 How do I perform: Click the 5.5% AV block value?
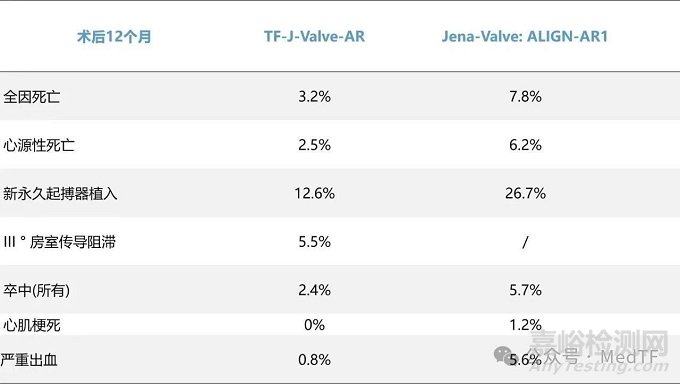(314, 242)
